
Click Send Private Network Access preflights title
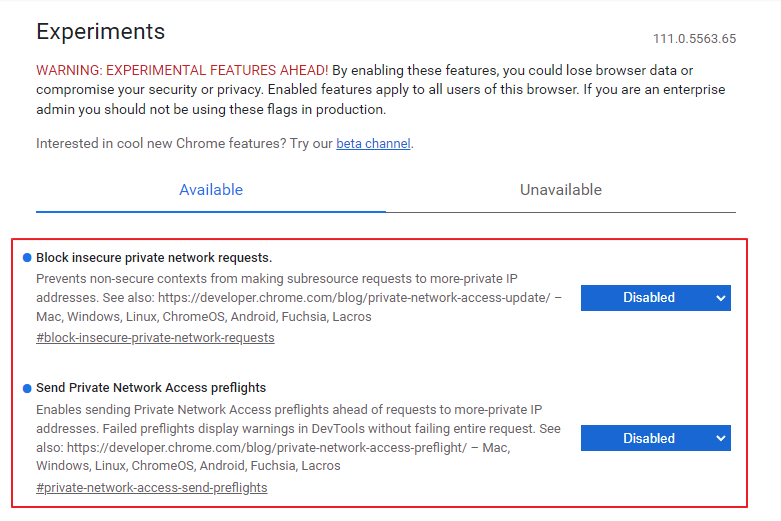(x=151, y=388)
